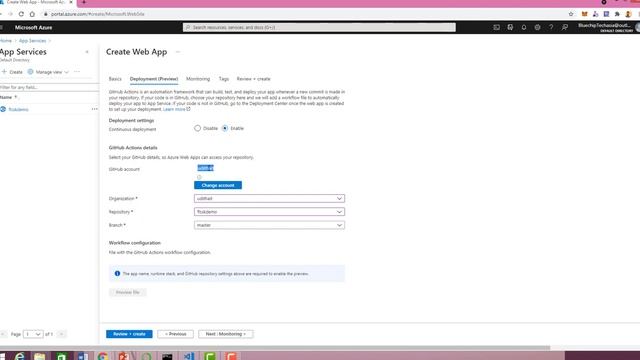Open page number dropdown
The image size is (640, 360).
(x=33, y=334)
